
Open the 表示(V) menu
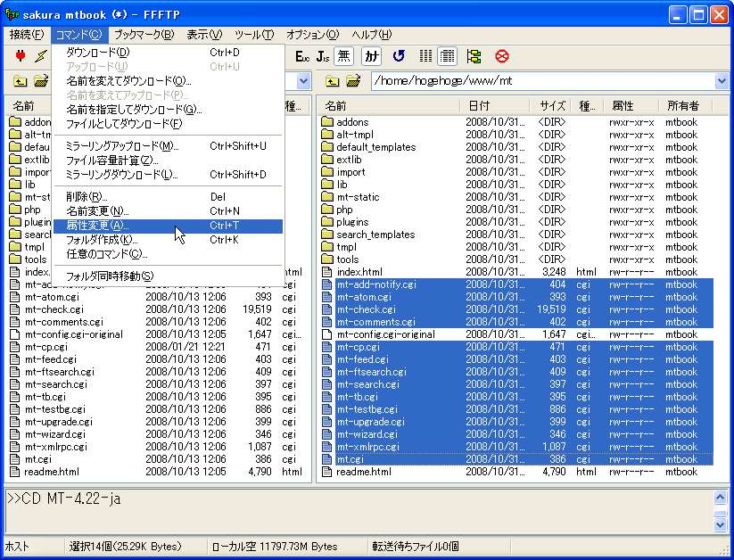[x=204, y=35]
